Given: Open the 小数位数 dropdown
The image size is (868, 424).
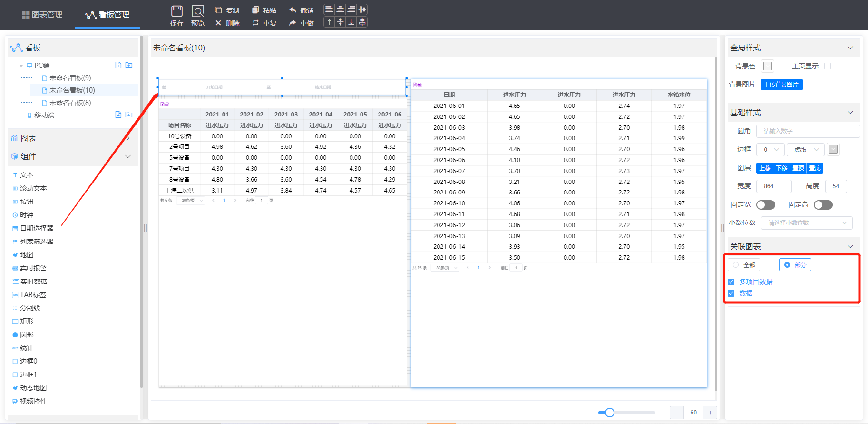Looking at the screenshot, I should pyautogui.click(x=807, y=222).
